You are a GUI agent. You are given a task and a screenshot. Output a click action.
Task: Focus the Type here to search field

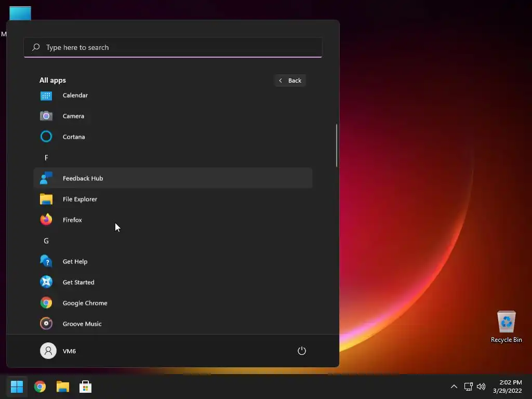[x=173, y=47]
